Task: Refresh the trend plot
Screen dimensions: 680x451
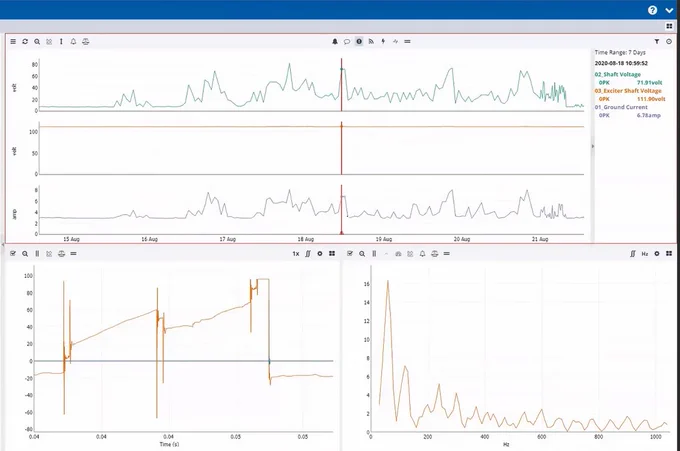Action: 25,42
